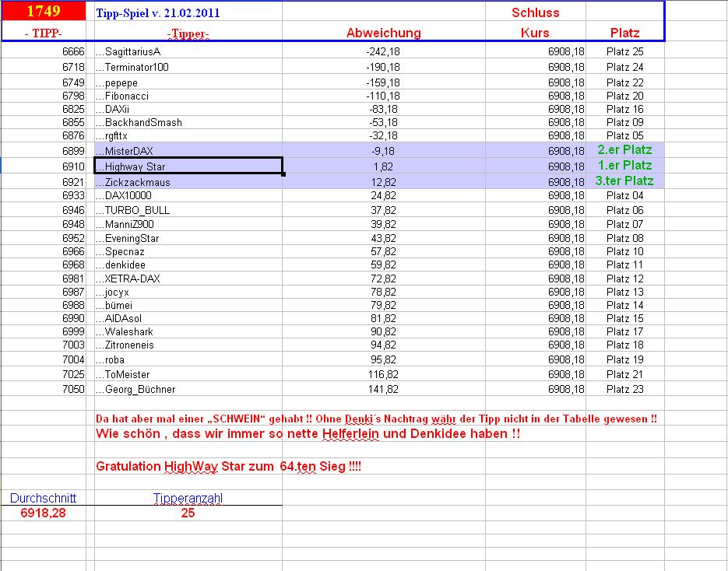Select the '...Zickzackmaus' cell
Viewport: 728px width, 571px height.
click(x=188, y=182)
